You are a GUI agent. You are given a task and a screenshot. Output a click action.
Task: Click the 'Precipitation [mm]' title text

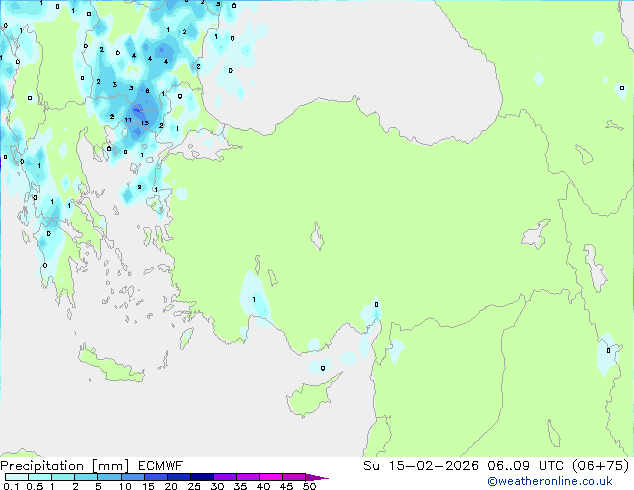click(x=65, y=466)
